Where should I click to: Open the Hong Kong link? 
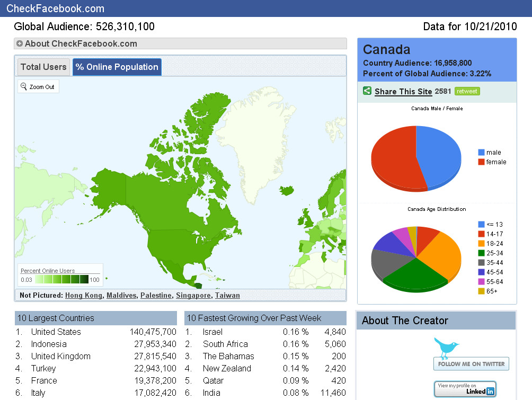click(x=84, y=296)
